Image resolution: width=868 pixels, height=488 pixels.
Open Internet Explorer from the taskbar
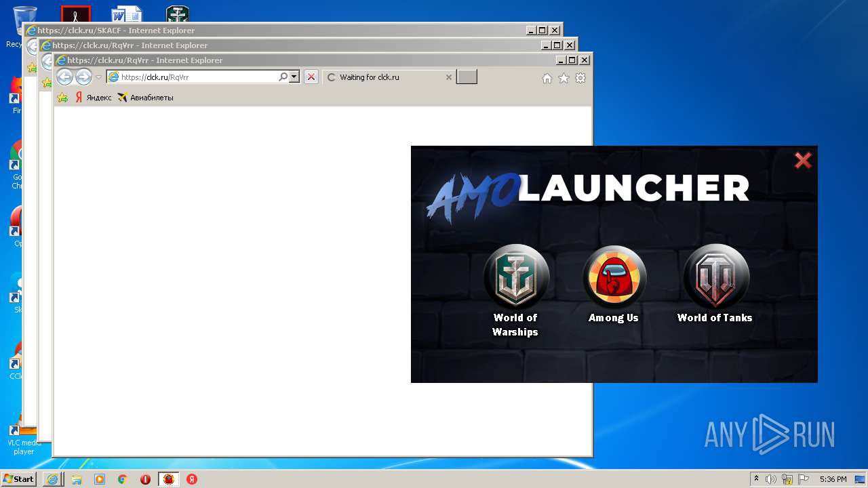pyautogui.click(x=52, y=479)
